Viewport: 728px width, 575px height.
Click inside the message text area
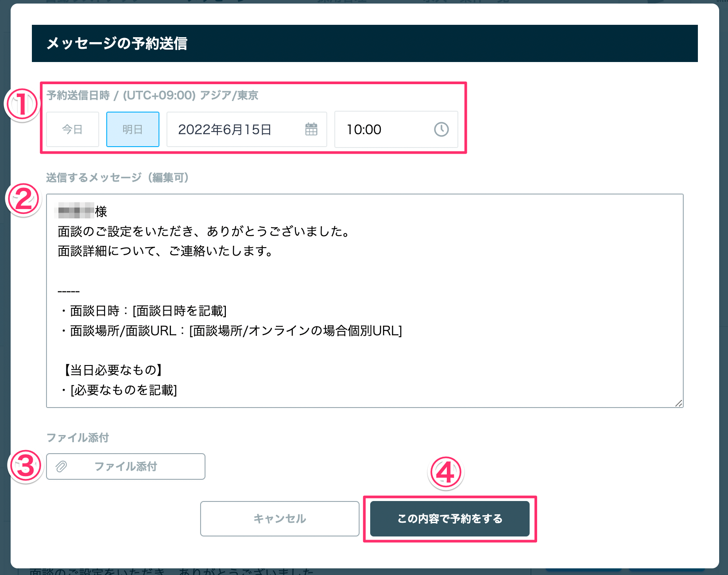point(364,301)
